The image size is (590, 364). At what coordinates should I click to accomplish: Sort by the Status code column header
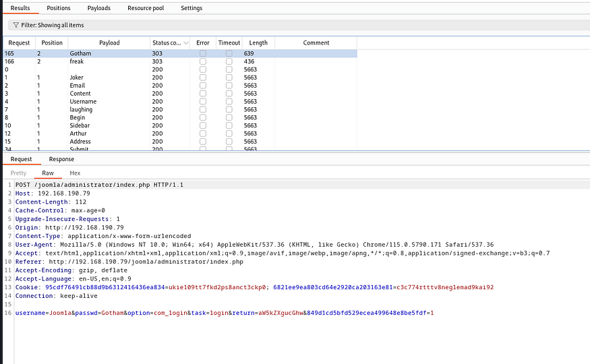[167, 43]
